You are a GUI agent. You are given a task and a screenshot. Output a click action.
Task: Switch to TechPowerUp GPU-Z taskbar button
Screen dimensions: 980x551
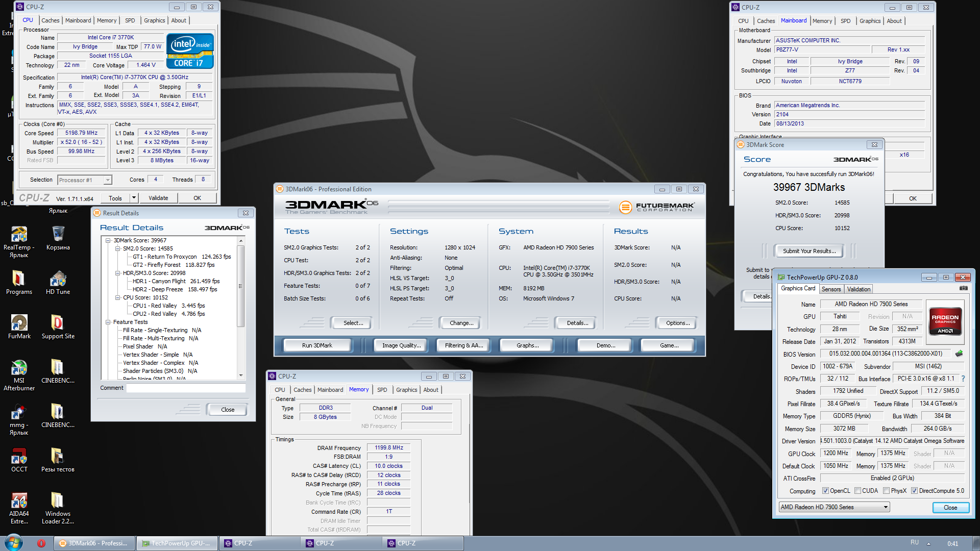[x=177, y=543]
